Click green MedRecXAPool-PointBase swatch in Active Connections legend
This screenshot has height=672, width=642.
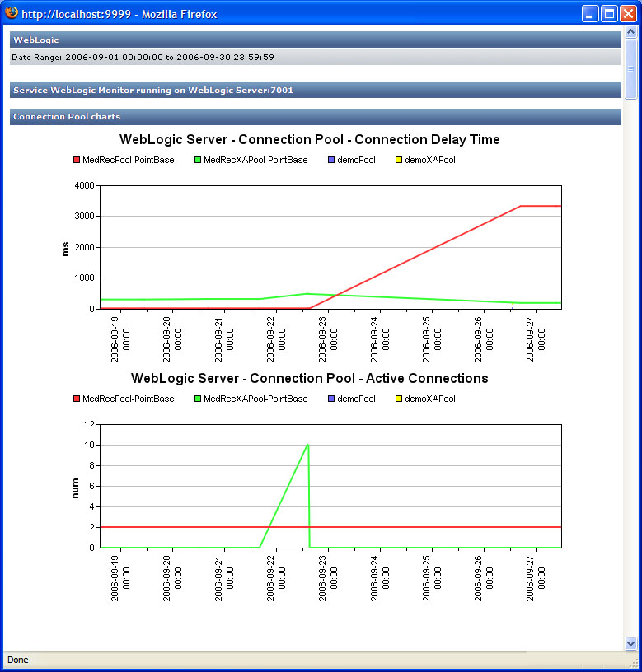pyautogui.click(x=198, y=399)
